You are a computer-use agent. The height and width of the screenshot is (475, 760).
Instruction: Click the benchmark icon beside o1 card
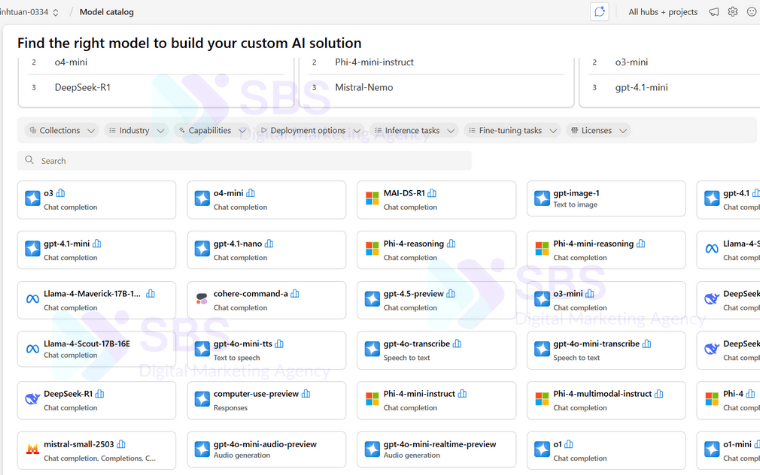click(569, 444)
